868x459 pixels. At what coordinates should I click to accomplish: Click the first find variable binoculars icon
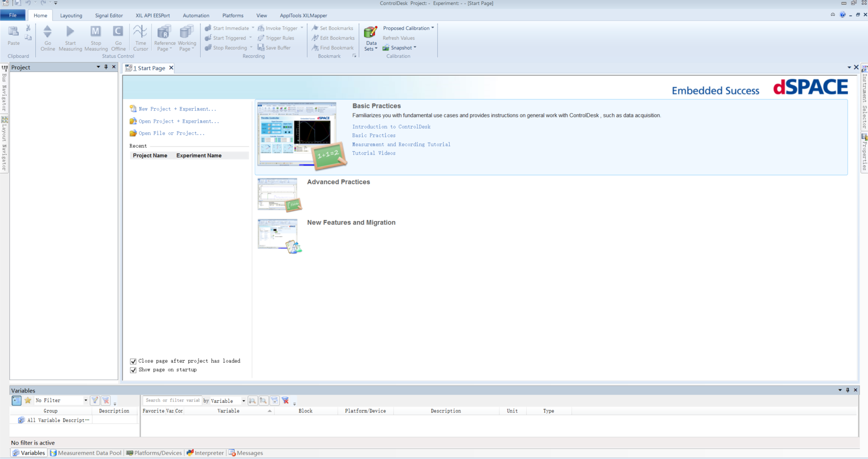252,401
